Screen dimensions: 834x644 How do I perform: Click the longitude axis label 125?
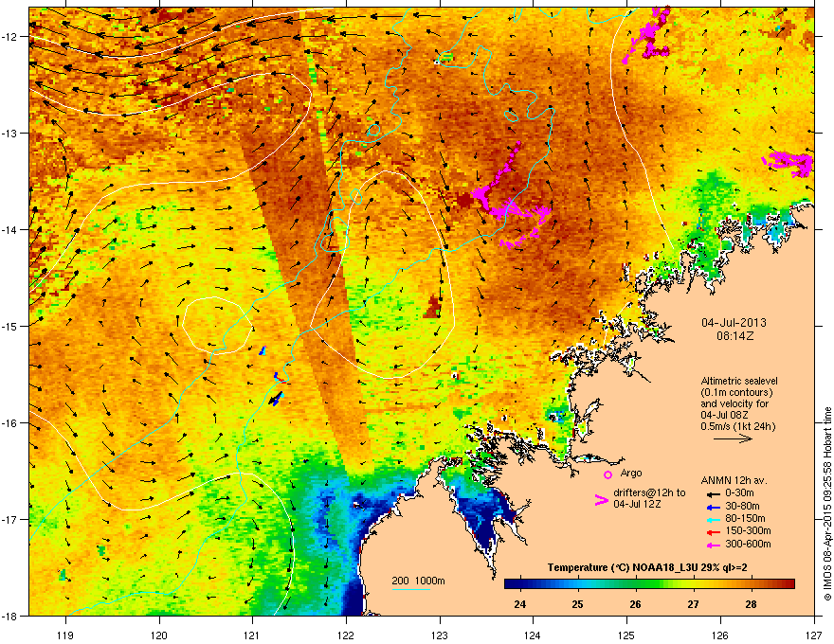tap(627, 635)
